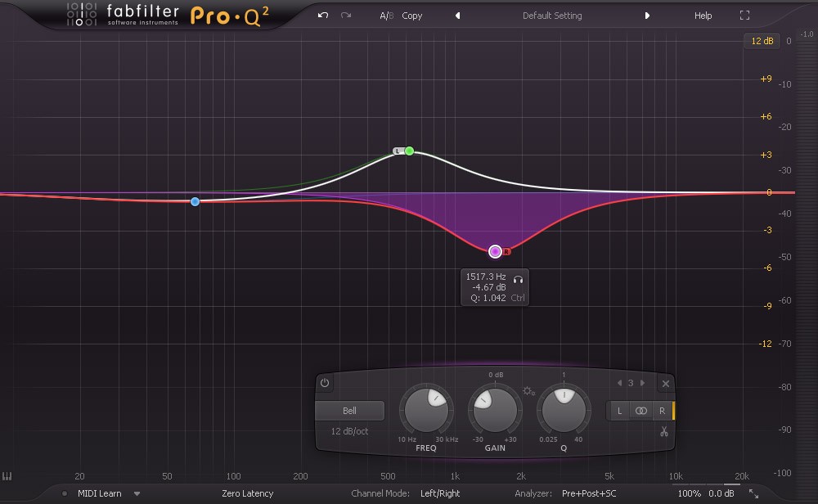Screen dimensions: 818x504
Task: Click the resize interface arrows icon
Action: pyautogui.click(x=754, y=493)
